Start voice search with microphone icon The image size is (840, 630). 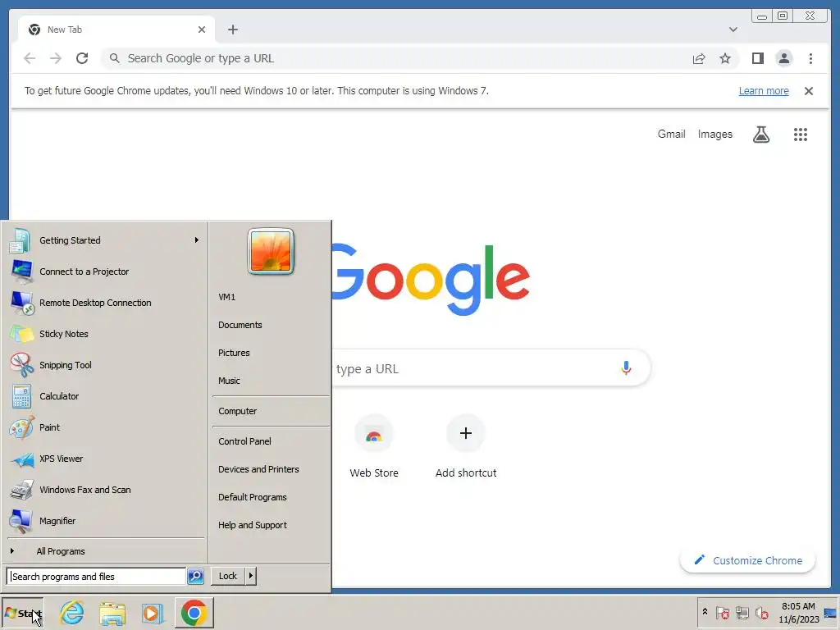[x=626, y=368]
